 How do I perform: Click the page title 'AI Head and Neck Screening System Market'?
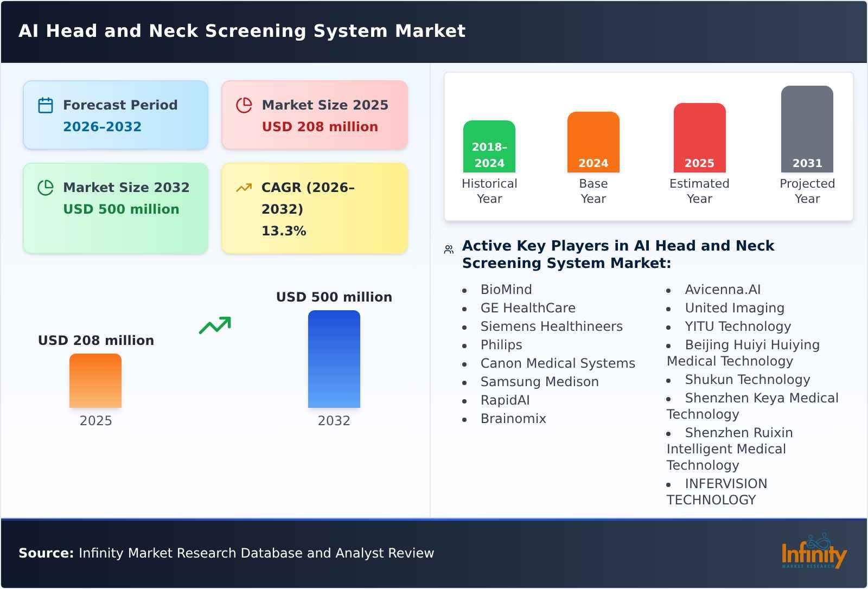tap(242, 31)
